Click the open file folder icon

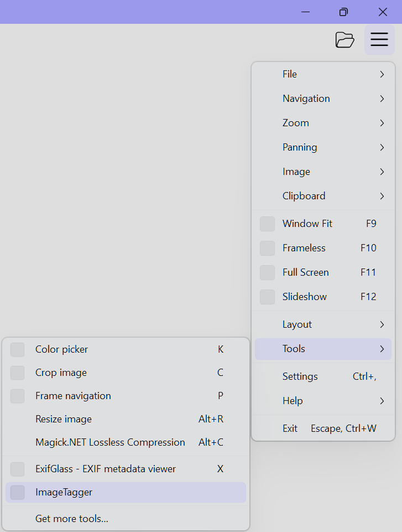[344, 40]
